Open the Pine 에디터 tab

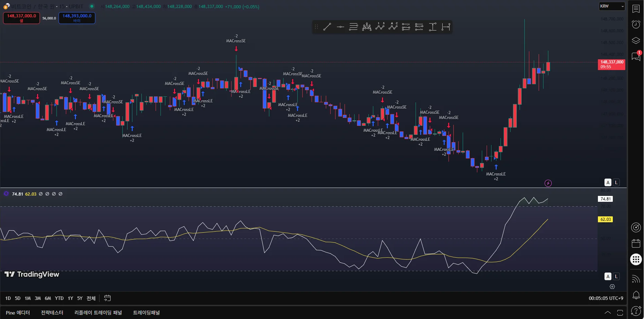(x=18, y=312)
